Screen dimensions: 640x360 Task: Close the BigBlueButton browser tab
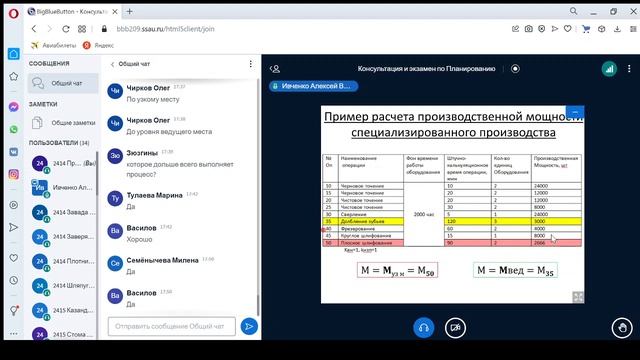(x=115, y=11)
